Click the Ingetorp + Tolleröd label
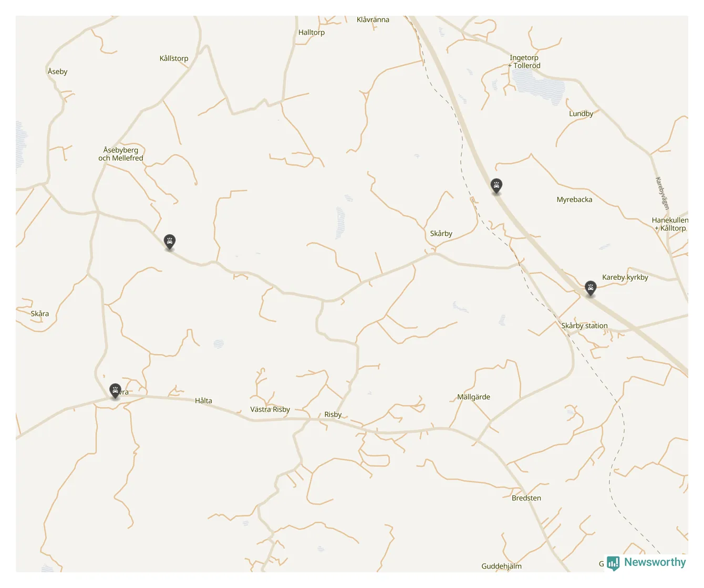The image size is (704, 588). click(524, 62)
